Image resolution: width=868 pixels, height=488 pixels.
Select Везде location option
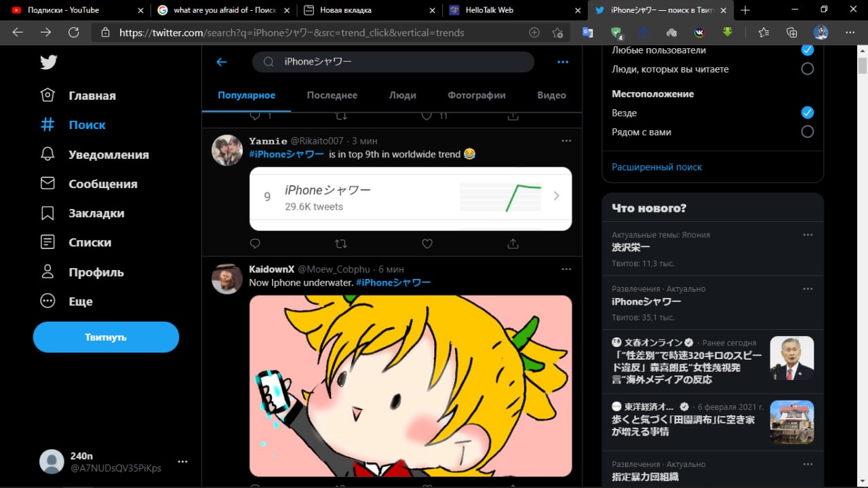click(807, 113)
